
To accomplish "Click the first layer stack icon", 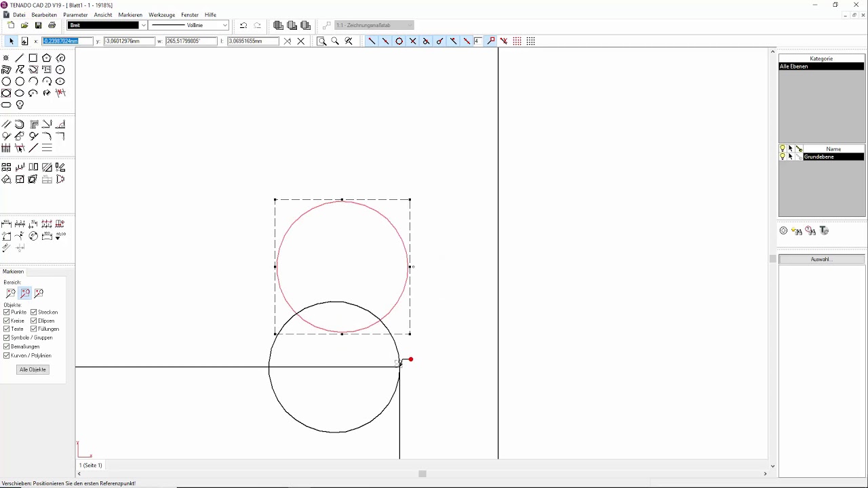I will (278, 25).
